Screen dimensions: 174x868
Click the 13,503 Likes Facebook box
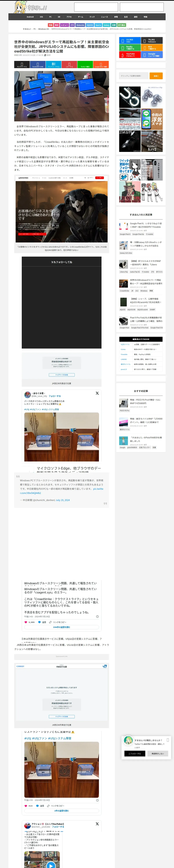point(130,41)
